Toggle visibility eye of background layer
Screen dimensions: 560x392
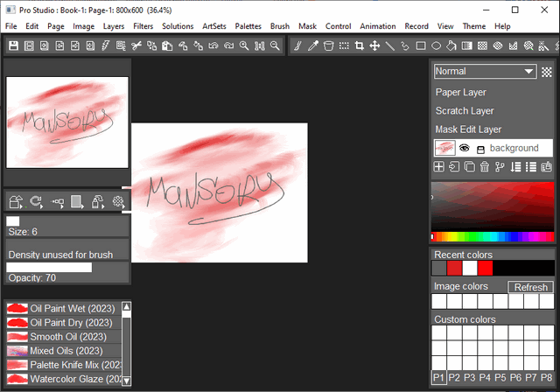pos(465,149)
